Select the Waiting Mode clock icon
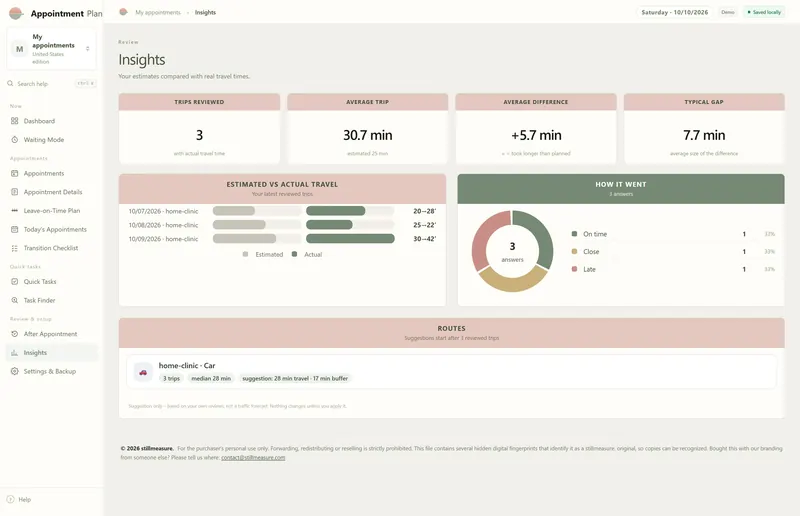800x516 pixels. click(14, 139)
